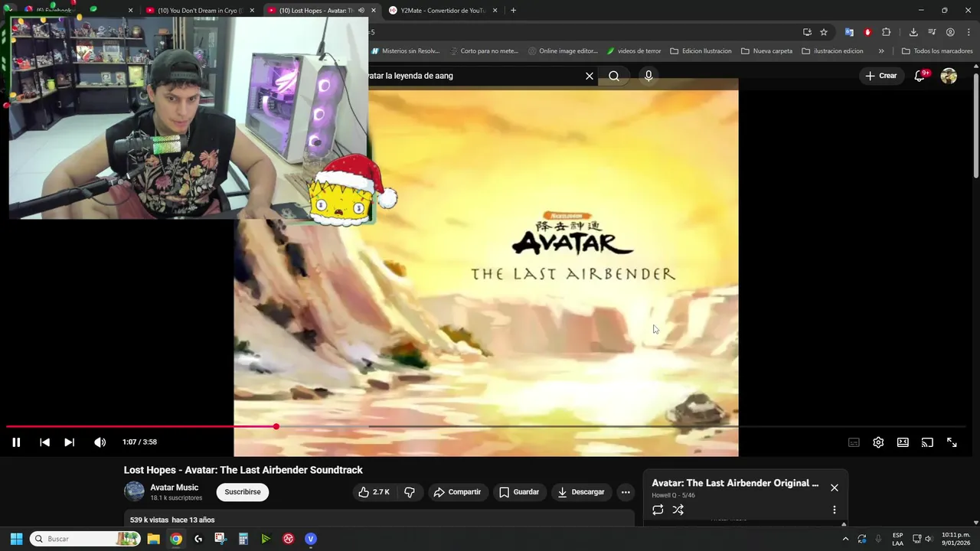Install app via address bar icon
Viewport: 980px width, 551px height.
(x=807, y=32)
